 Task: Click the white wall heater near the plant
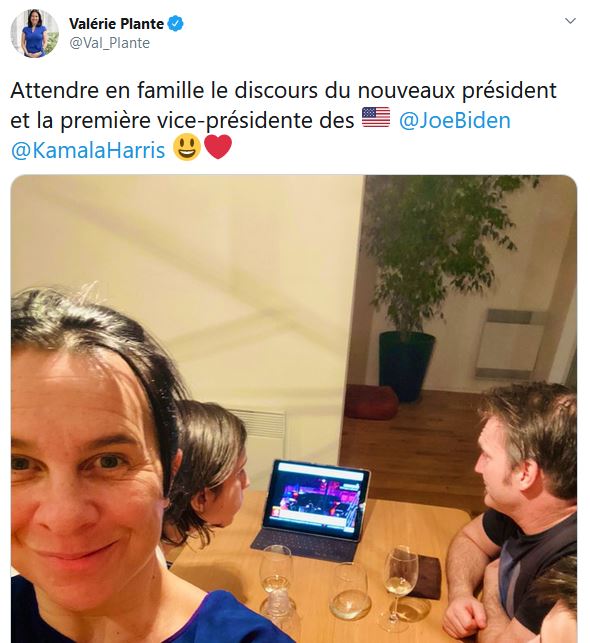tap(510, 343)
